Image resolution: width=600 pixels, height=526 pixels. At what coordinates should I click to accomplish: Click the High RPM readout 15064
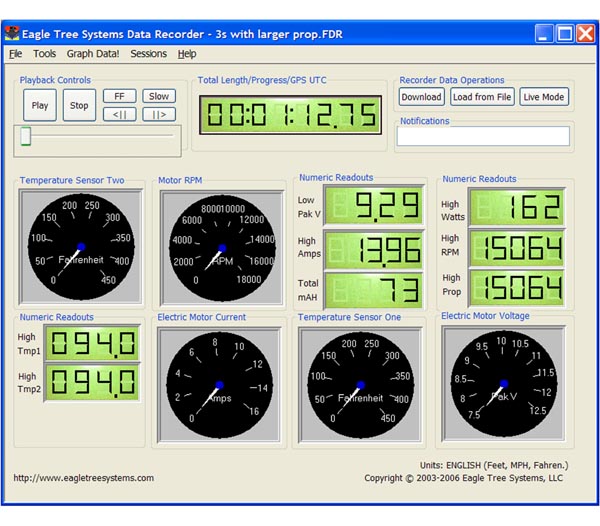[x=517, y=248]
